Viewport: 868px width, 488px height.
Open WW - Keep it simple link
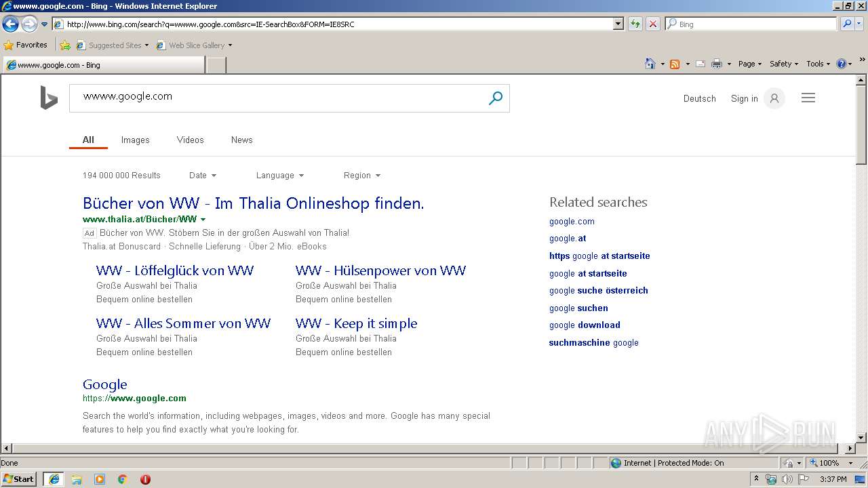pos(356,323)
